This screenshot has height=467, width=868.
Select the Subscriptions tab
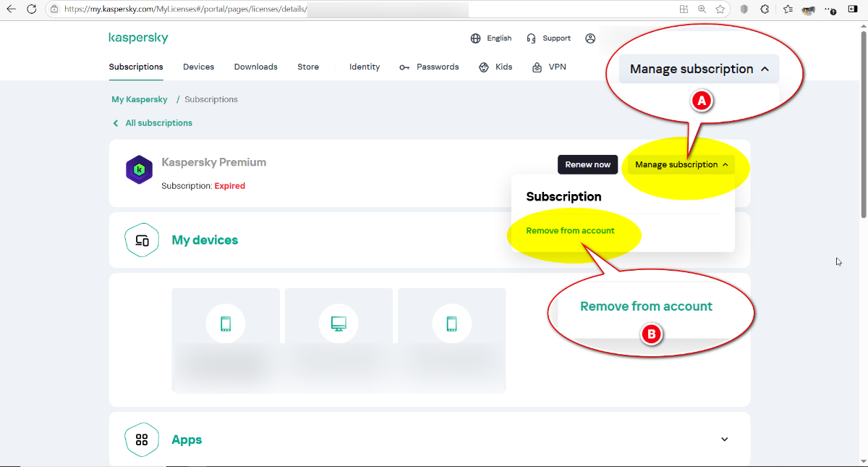point(136,67)
